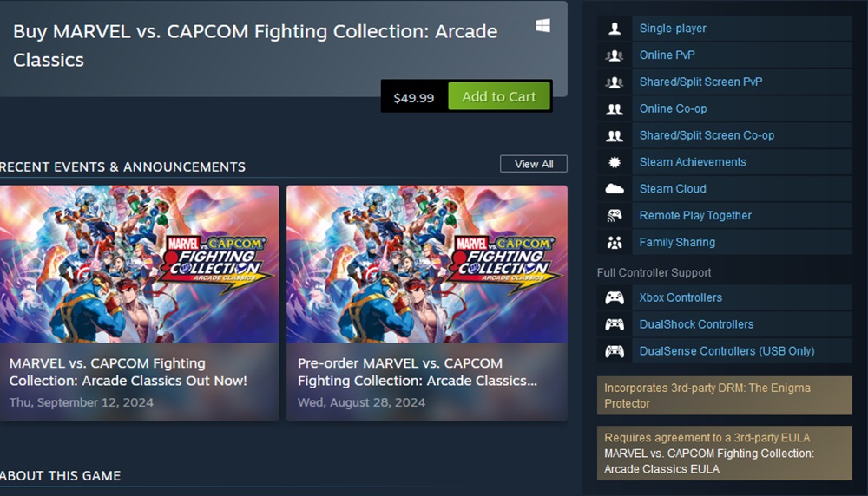Add the game to cart
This screenshot has width=868, height=496.
coord(499,97)
